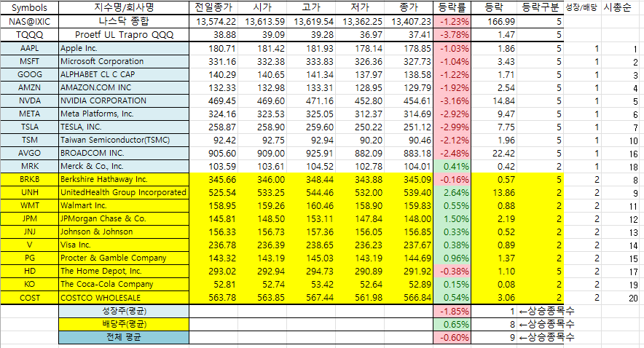Viewport: 644px width, 348px height.
Task: Click the MSFT symbol cell
Action: (x=30, y=62)
